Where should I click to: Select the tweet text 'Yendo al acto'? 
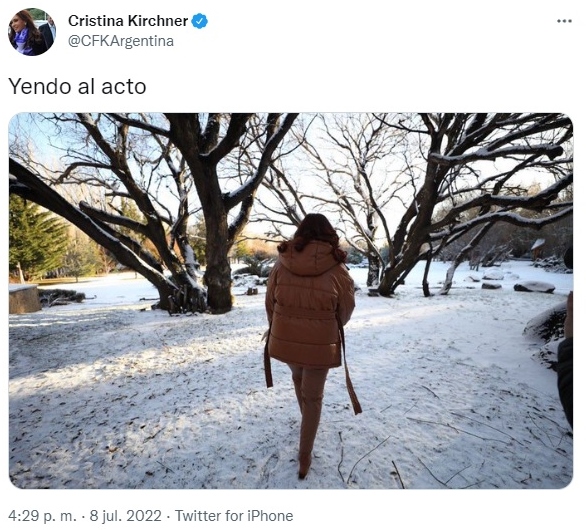(77, 87)
